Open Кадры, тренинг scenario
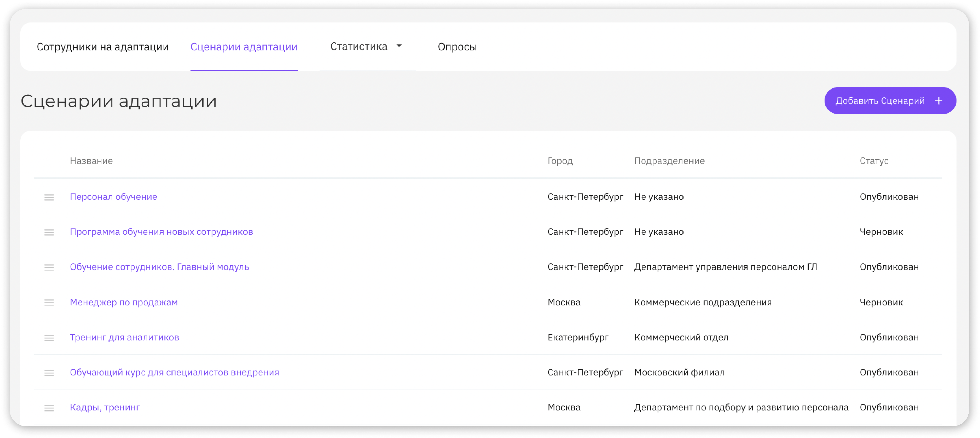 pos(105,407)
